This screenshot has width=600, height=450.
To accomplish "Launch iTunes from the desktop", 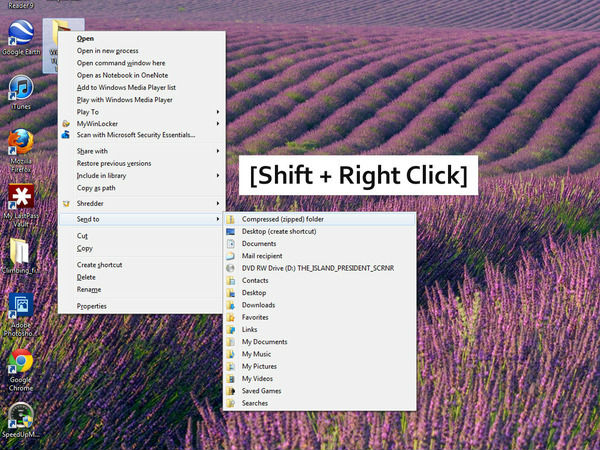I will (20, 88).
